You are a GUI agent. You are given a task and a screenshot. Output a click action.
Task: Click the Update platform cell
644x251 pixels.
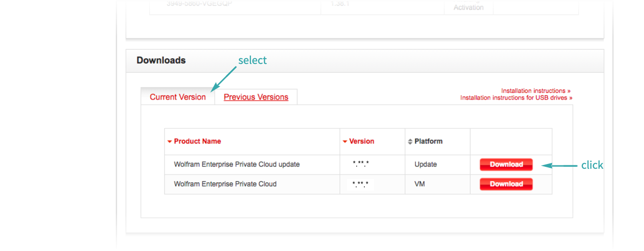click(425, 164)
